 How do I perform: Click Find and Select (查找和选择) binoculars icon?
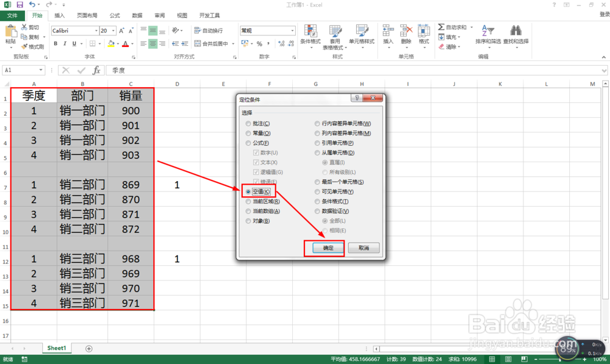click(516, 30)
